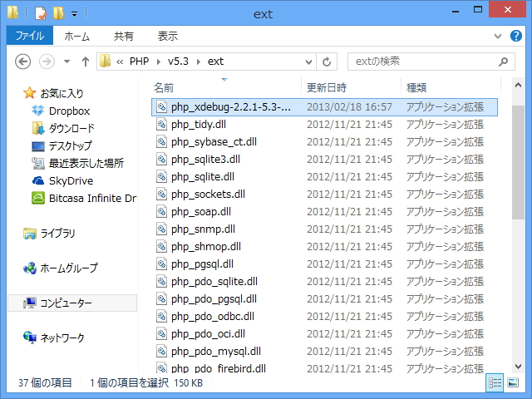Open Help with the question mark icon
Viewport: 532px width, 399px height.
tap(516, 36)
